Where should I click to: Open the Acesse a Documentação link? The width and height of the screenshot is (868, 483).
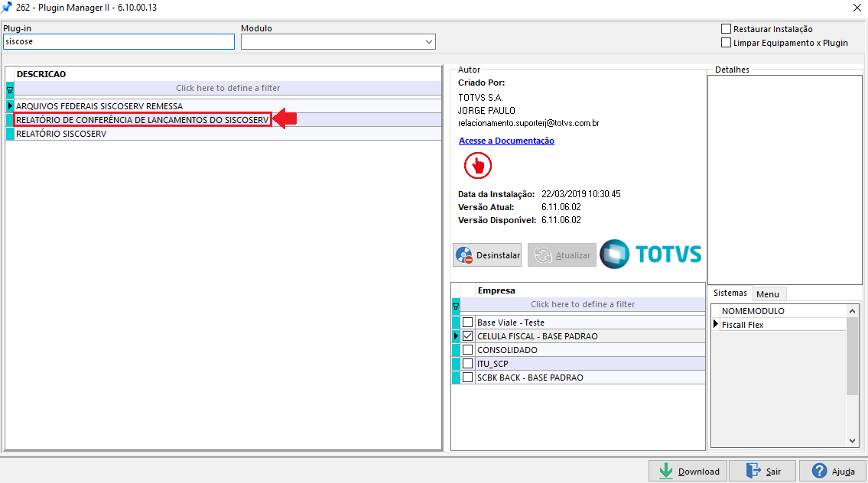(x=506, y=141)
